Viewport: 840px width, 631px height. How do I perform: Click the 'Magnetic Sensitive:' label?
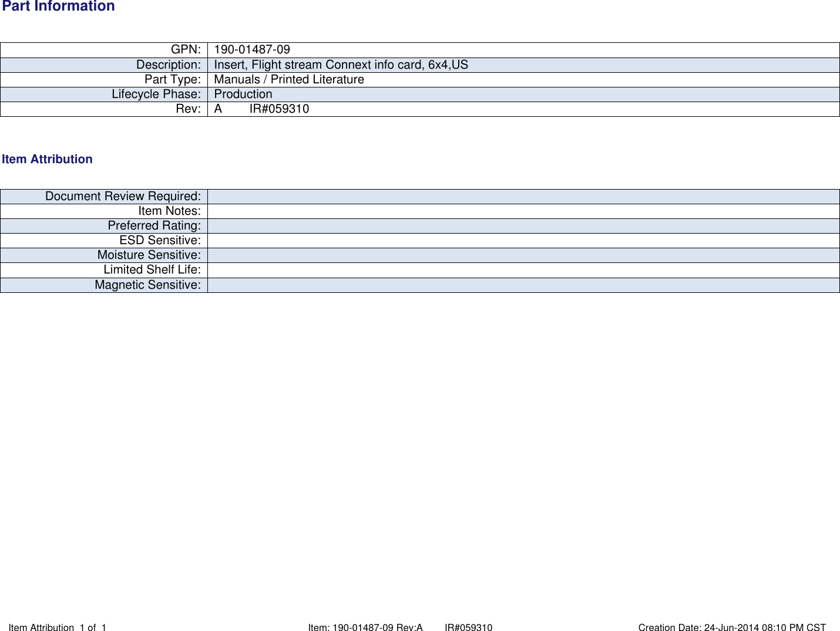147,285
